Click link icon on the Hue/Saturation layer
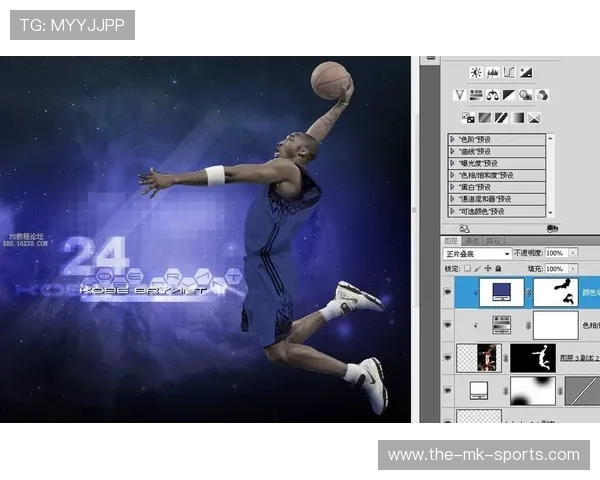 point(528,325)
